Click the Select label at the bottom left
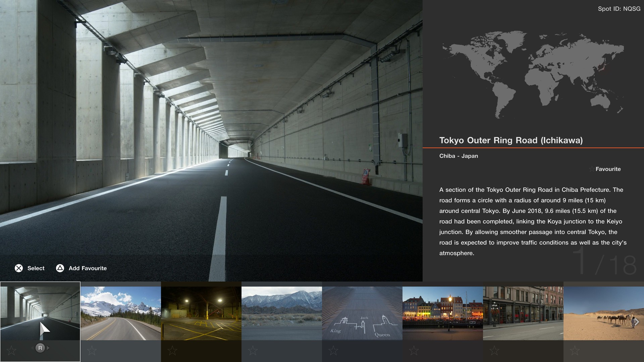The image size is (644, 362). click(x=35, y=268)
